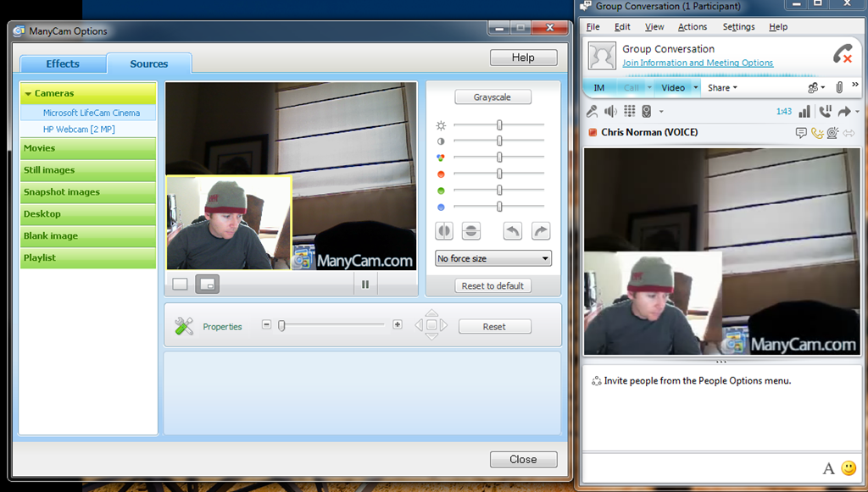Screen dimensions: 868x492
Task: Click the flip horizontal icon in ManyCam
Action: coord(444,230)
